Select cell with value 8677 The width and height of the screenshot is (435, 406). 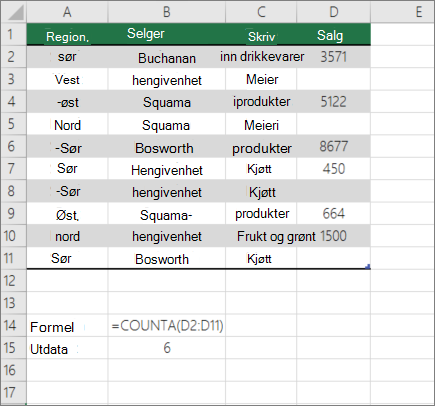click(x=333, y=146)
